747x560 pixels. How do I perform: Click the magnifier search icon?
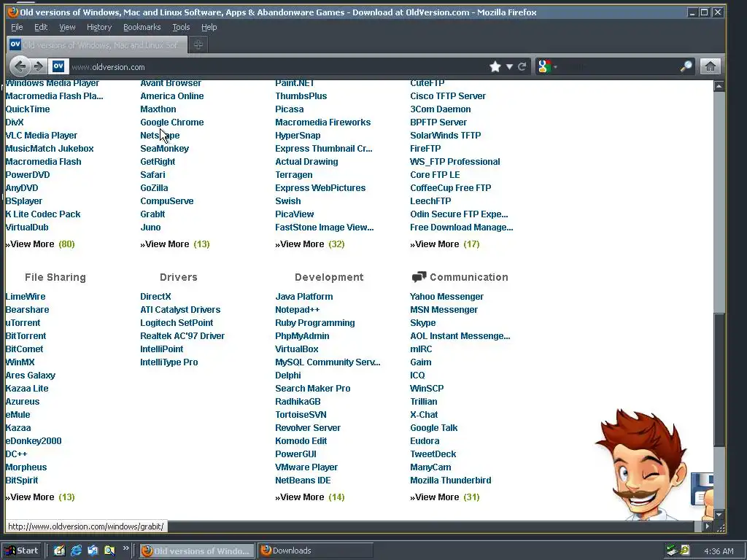pyautogui.click(x=686, y=66)
